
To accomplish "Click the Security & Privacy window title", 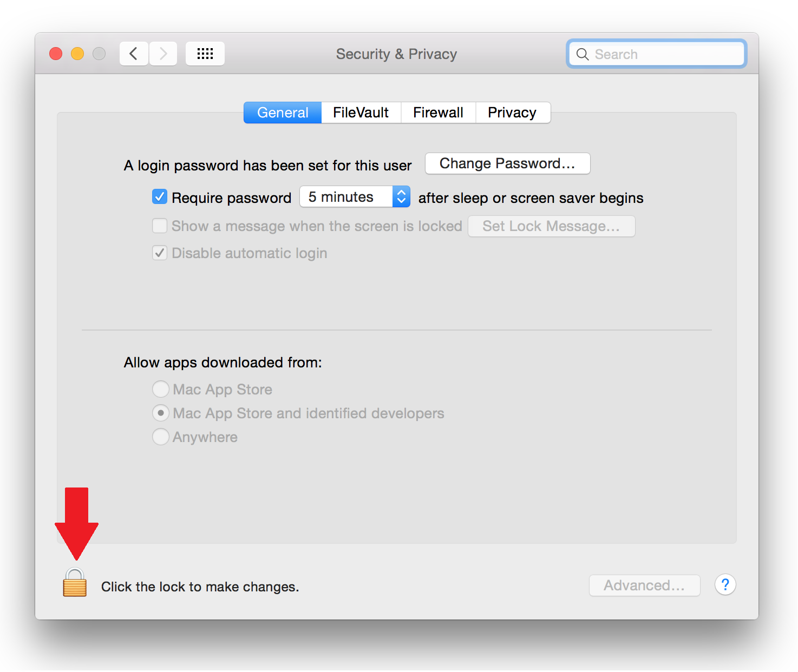I will point(396,54).
